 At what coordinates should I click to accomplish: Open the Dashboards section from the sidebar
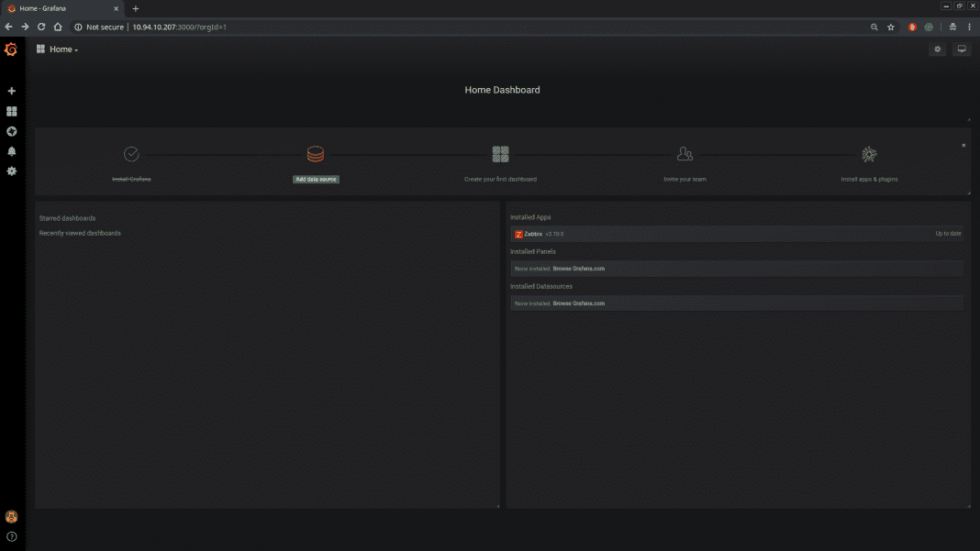(11, 110)
